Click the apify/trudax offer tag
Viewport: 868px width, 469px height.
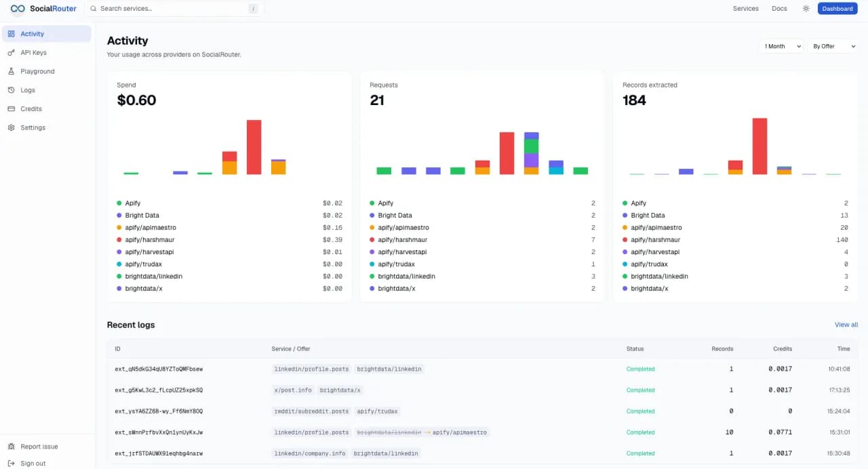point(378,411)
